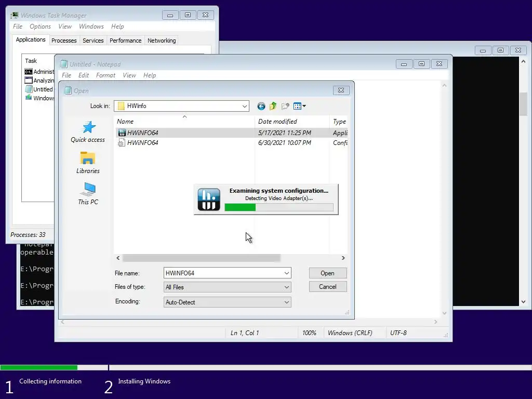Screen dimensions: 532x399
Task: Switch to Processes tab in Task Manager
Action: (64, 41)
